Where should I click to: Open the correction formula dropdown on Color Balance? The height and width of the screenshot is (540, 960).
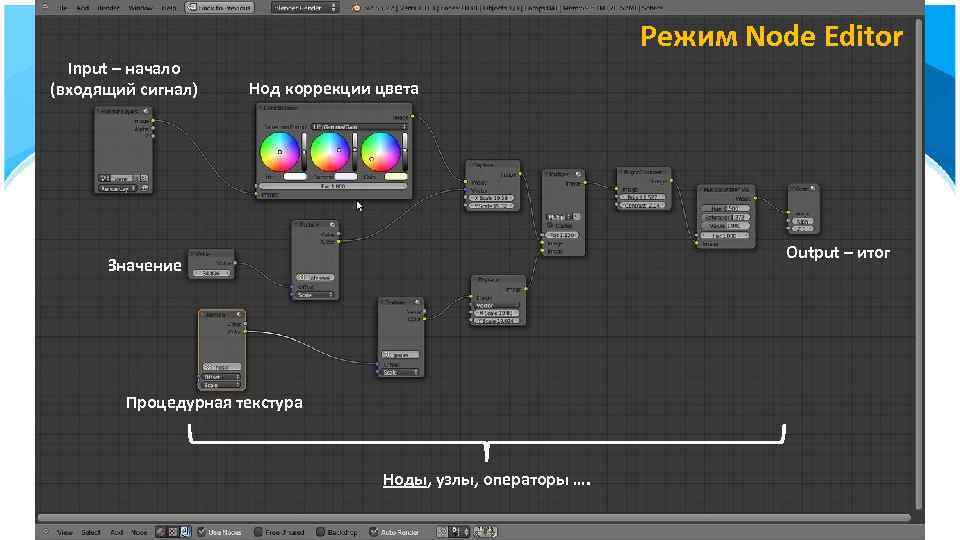(x=359, y=127)
